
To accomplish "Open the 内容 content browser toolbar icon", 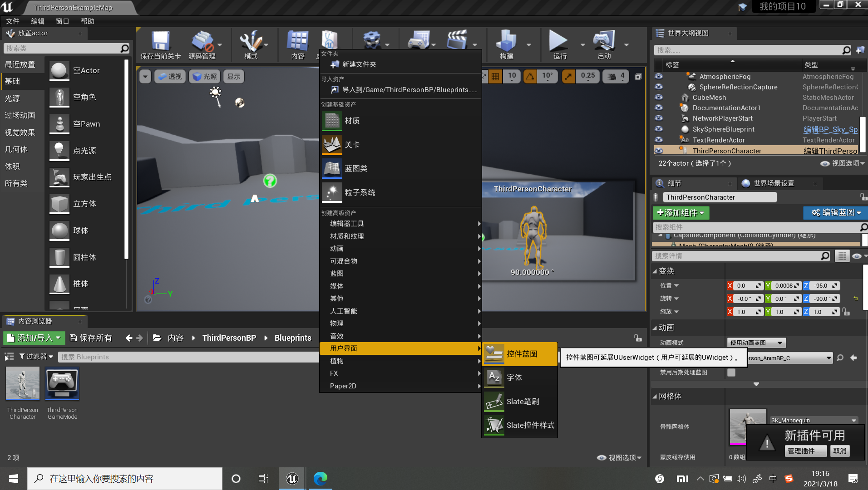I will coord(298,45).
